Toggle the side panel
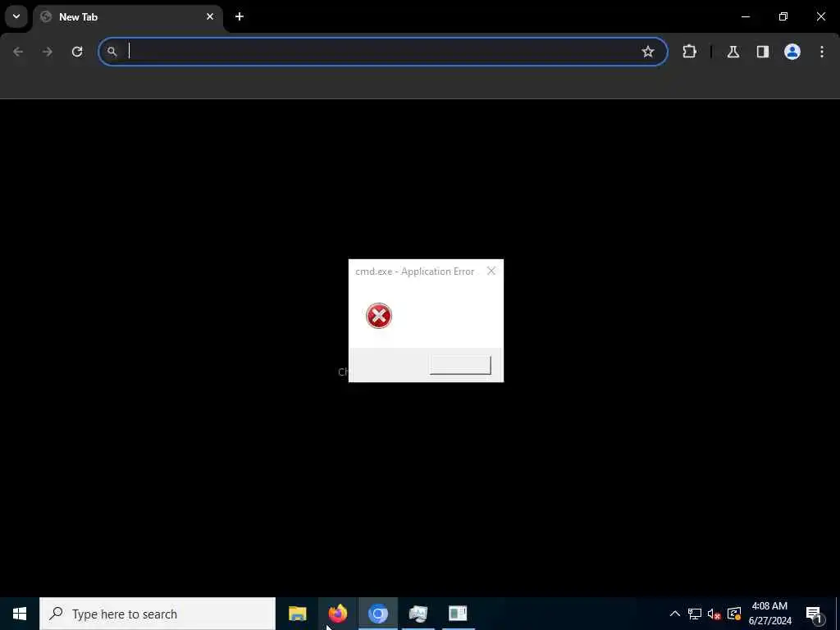 click(x=762, y=52)
